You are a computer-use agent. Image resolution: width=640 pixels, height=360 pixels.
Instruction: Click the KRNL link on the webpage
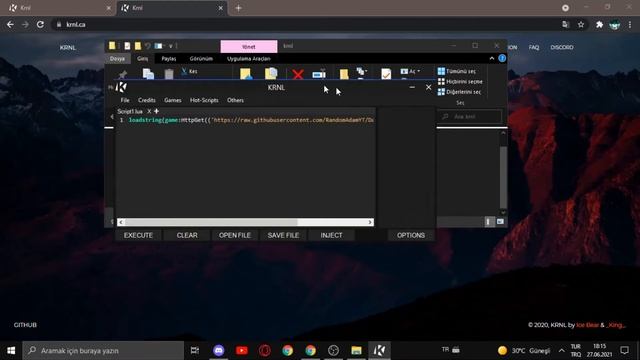click(x=68, y=48)
